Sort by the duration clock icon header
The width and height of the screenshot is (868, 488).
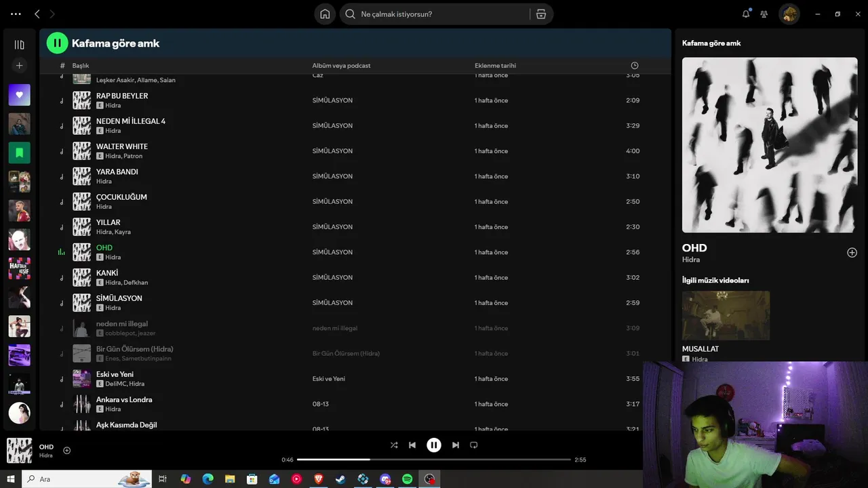[635, 66]
